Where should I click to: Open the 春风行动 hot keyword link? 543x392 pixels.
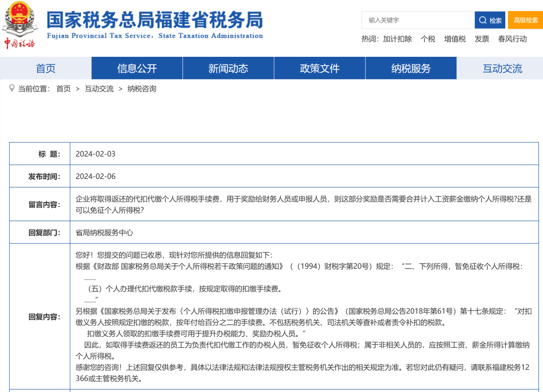tap(512, 39)
